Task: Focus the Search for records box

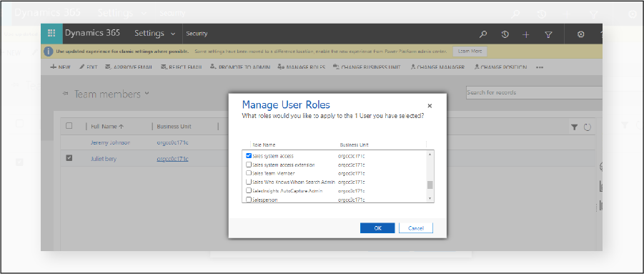Action: (534, 92)
